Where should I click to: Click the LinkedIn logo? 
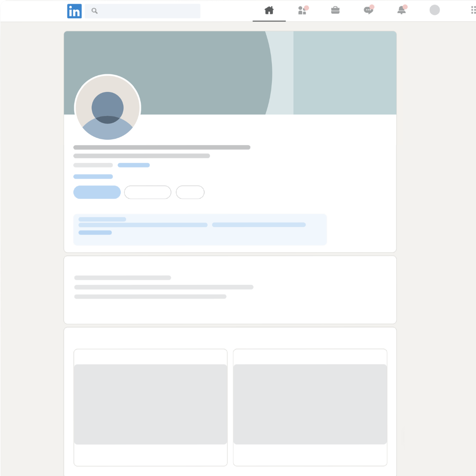[75, 11]
